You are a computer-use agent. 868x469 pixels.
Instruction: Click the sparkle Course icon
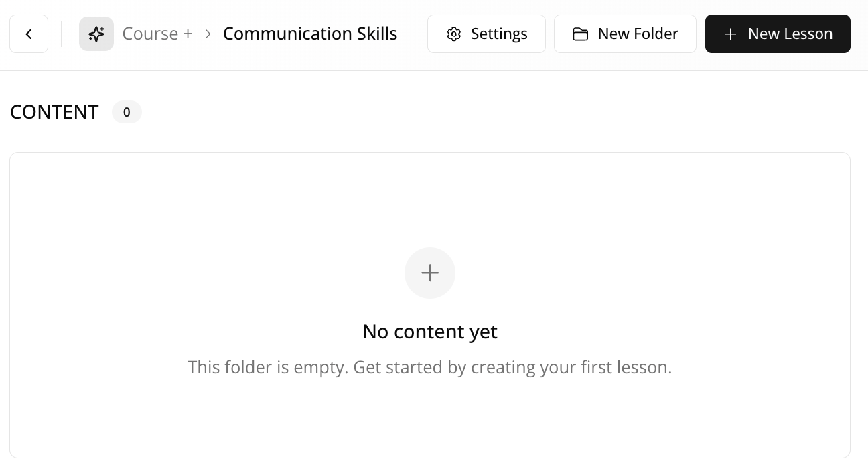coord(96,33)
